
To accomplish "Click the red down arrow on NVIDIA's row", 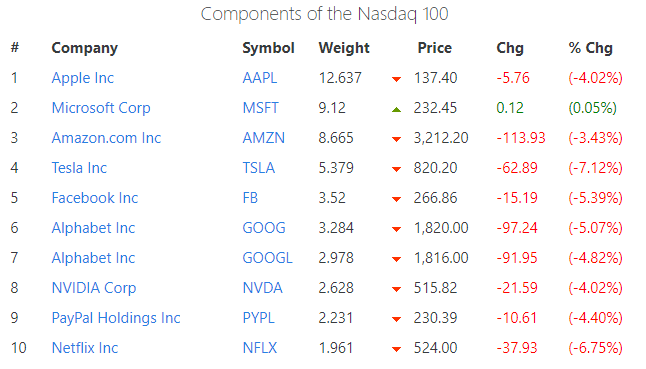I will pyautogui.click(x=396, y=290).
